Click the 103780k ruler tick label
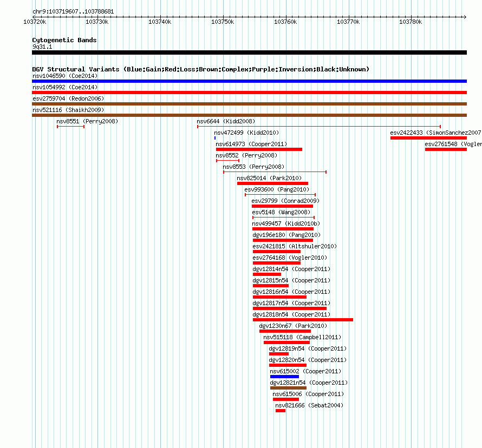Image resolution: width=482 pixels, height=448 pixels. pos(411,22)
